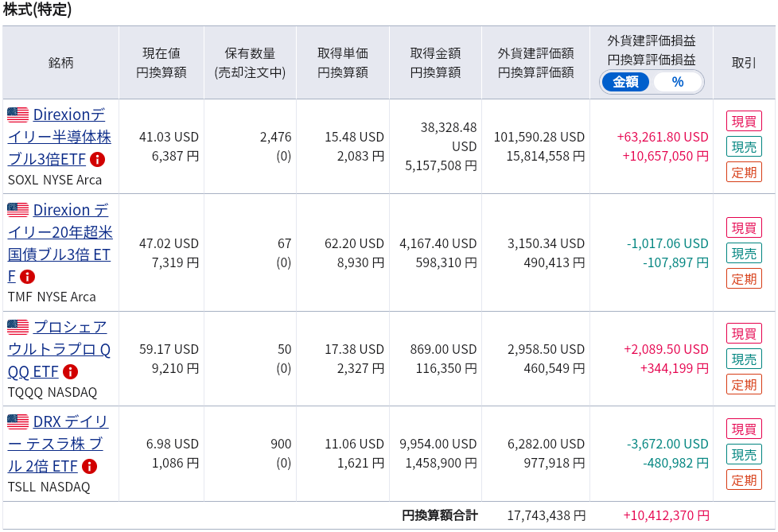Open the DRX デイリー テスラ株 ブル 2倍 ETF link
The width and height of the screenshot is (778, 532).
point(57,444)
